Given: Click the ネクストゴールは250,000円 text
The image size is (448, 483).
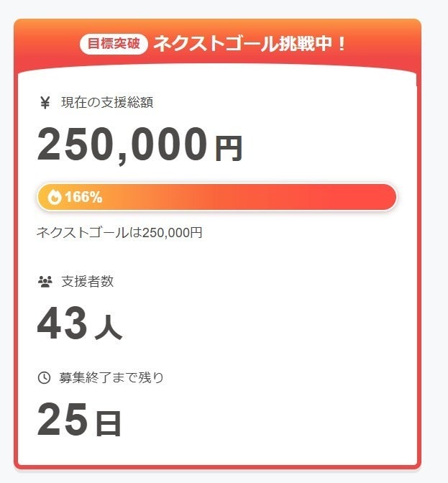Looking at the screenshot, I should coord(119,233).
